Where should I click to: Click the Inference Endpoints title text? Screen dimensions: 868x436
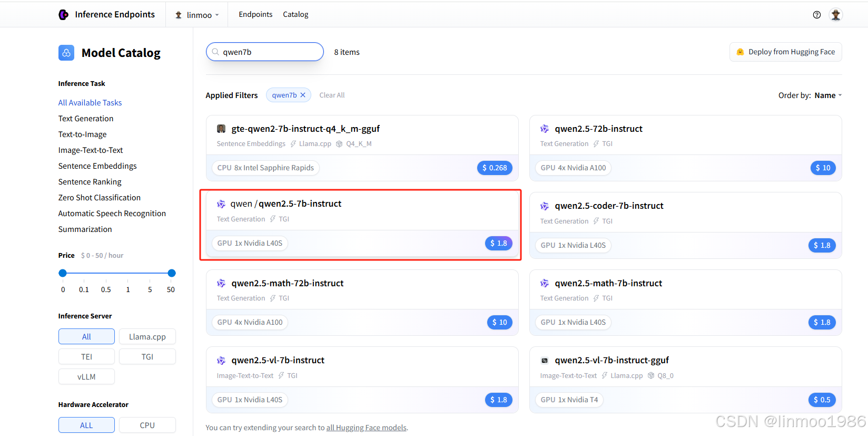click(115, 14)
